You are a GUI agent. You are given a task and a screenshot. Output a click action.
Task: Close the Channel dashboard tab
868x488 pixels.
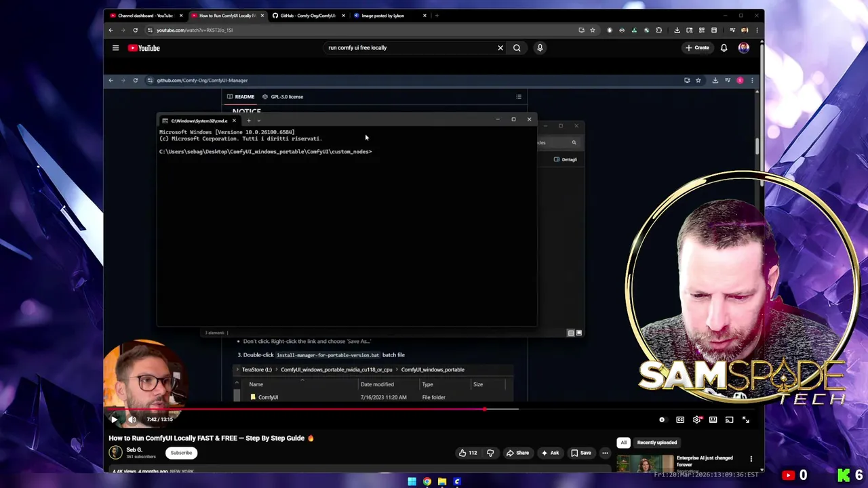click(x=181, y=16)
